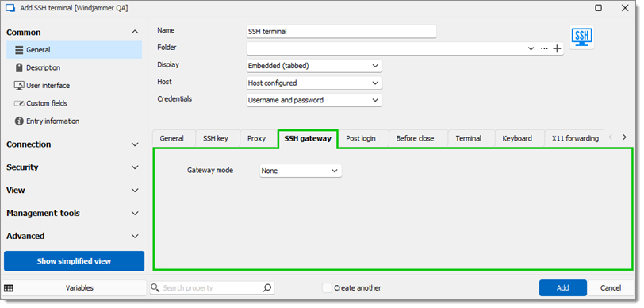Open the Host dropdown
This screenshot has height=308, width=644.
(314, 83)
